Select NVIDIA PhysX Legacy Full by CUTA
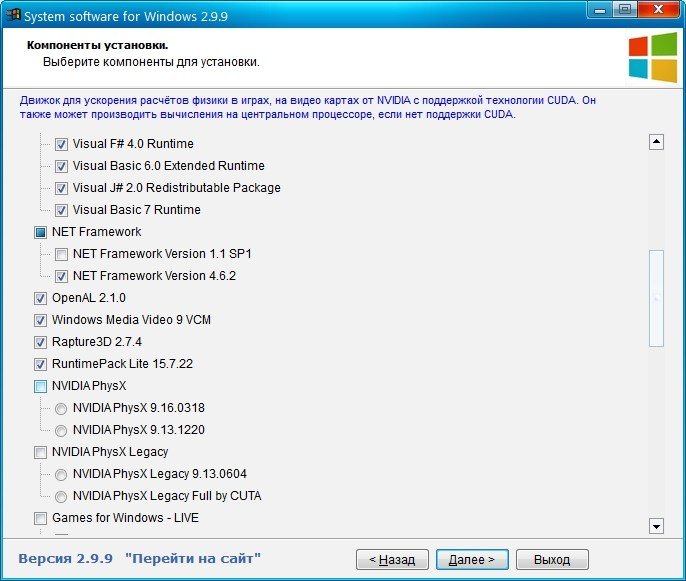The image size is (686, 581). point(61,497)
